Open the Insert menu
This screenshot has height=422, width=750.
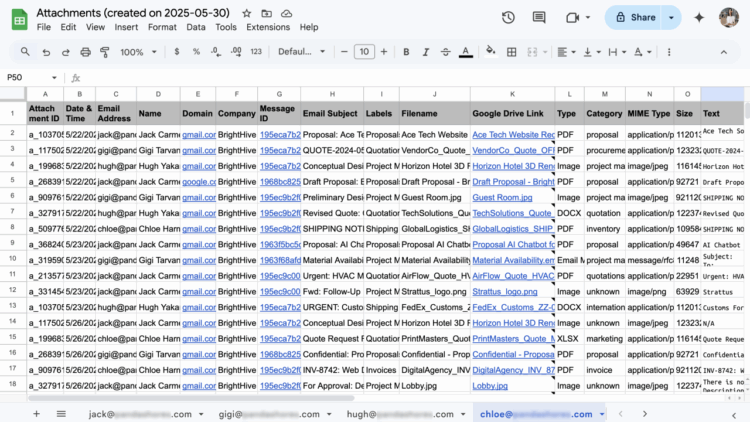click(x=126, y=27)
